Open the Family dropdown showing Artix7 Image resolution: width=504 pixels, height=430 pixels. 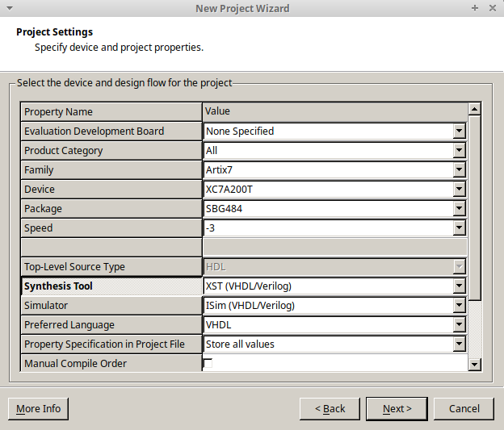459,169
